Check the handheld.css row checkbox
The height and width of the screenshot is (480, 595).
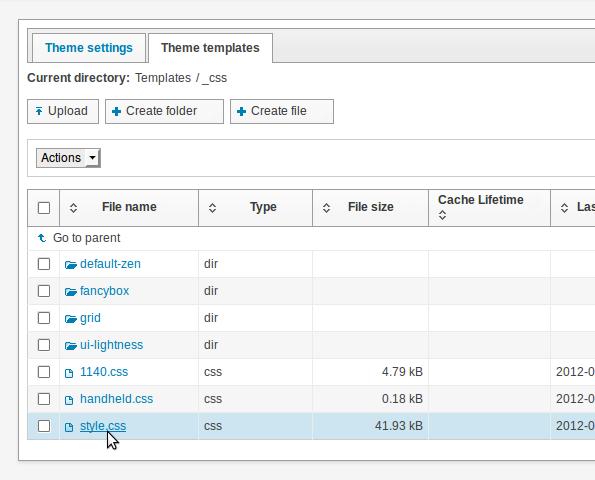(44, 399)
